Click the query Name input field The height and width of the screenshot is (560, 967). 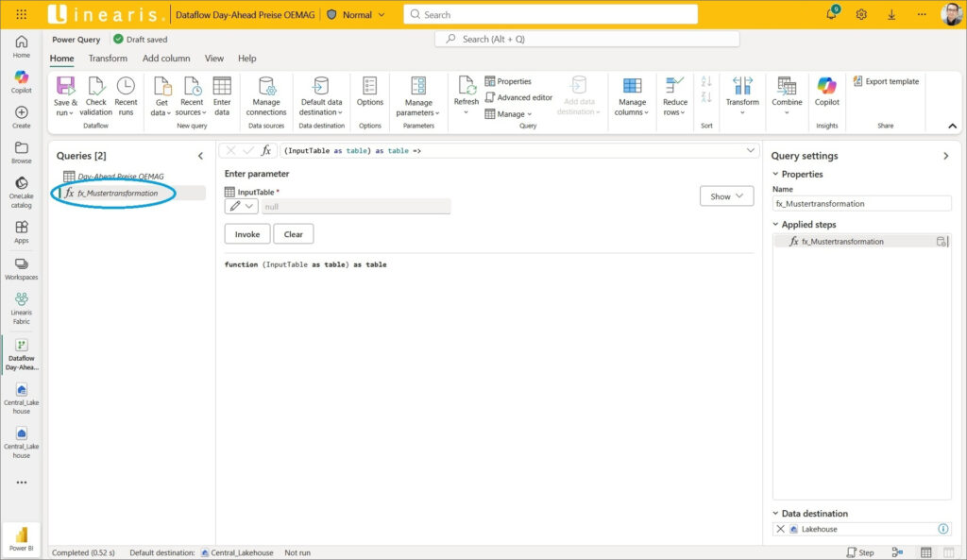861,203
